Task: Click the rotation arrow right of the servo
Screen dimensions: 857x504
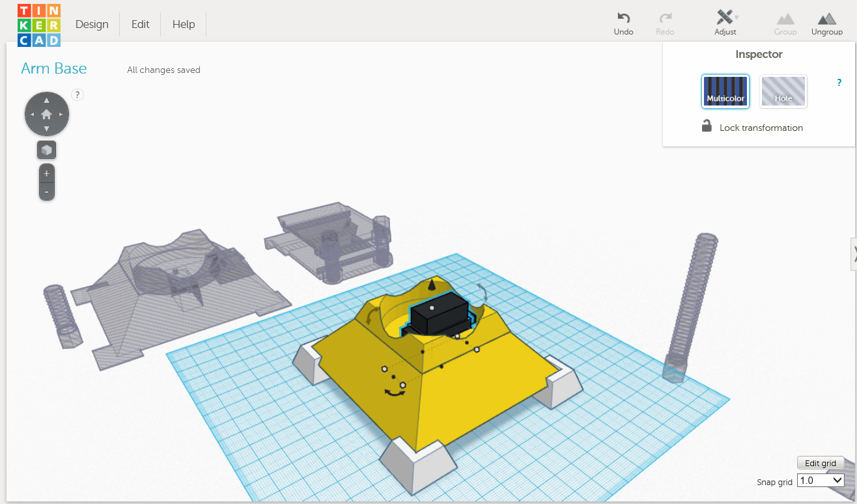Action: (x=483, y=292)
